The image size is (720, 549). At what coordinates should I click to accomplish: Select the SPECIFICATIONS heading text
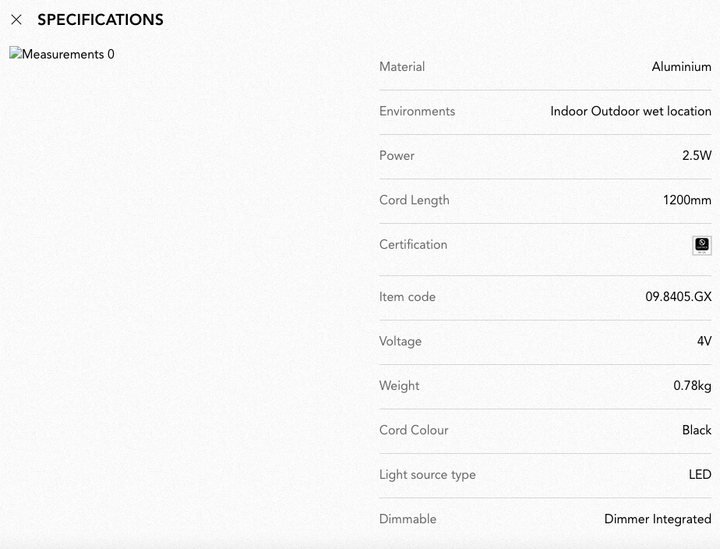click(100, 19)
